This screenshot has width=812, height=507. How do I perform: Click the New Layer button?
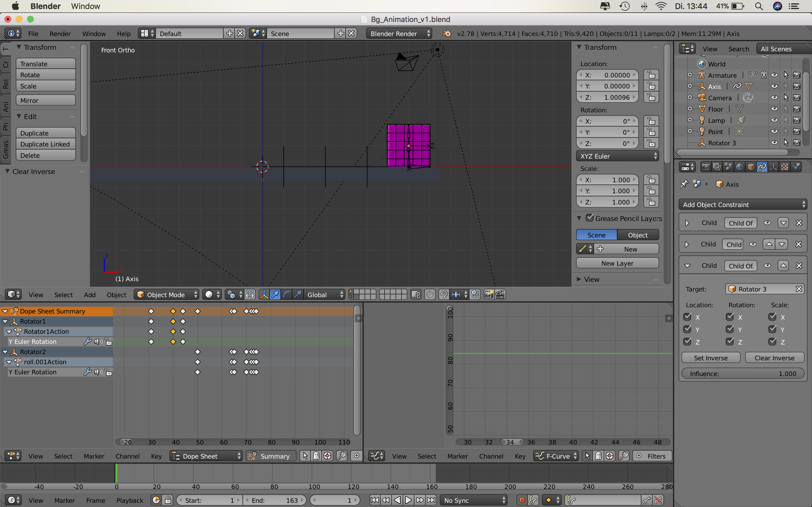coord(617,263)
